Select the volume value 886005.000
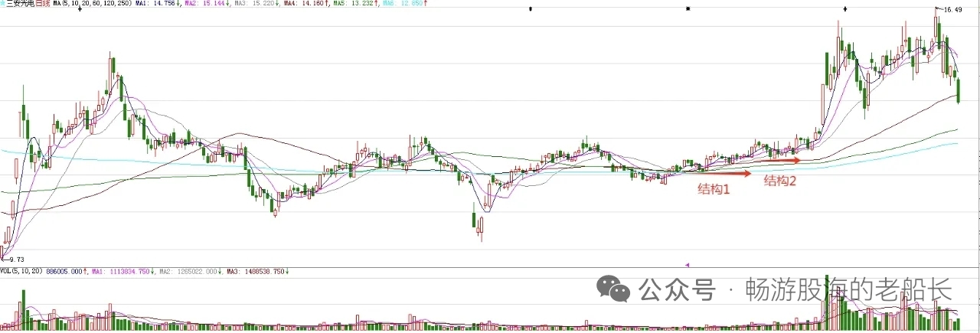The width and height of the screenshot is (980, 333). (66, 271)
